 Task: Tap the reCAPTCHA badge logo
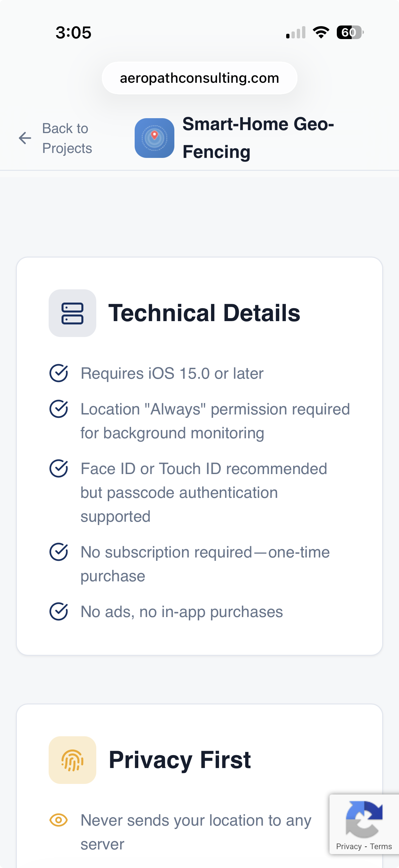(364, 819)
